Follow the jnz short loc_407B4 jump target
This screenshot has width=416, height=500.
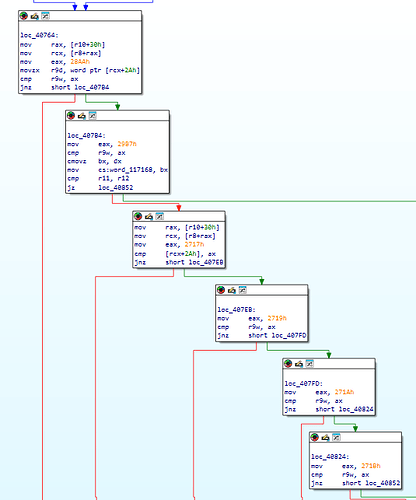pos(80,87)
